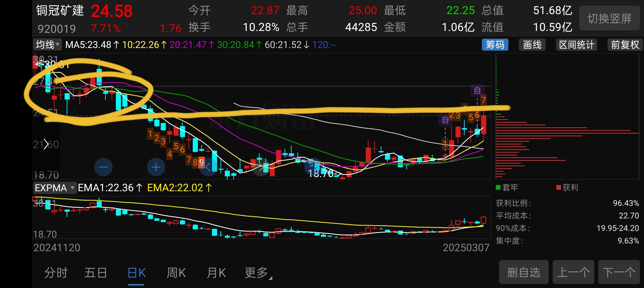This screenshot has height=288, width=644.
Task: Toggle the 筹码 chip distribution panel
Action: (495, 45)
